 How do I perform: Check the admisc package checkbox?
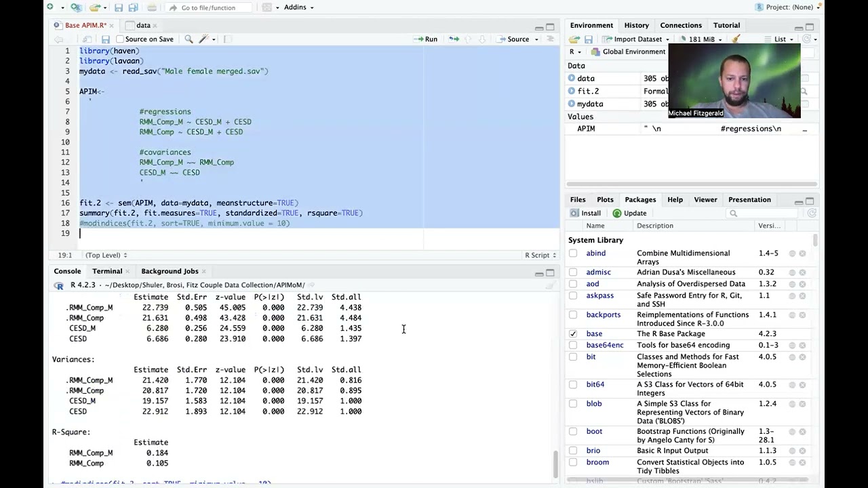click(x=573, y=272)
